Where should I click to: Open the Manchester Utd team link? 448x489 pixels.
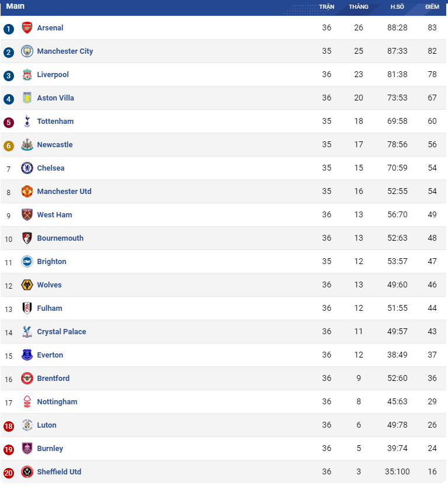(x=64, y=192)
